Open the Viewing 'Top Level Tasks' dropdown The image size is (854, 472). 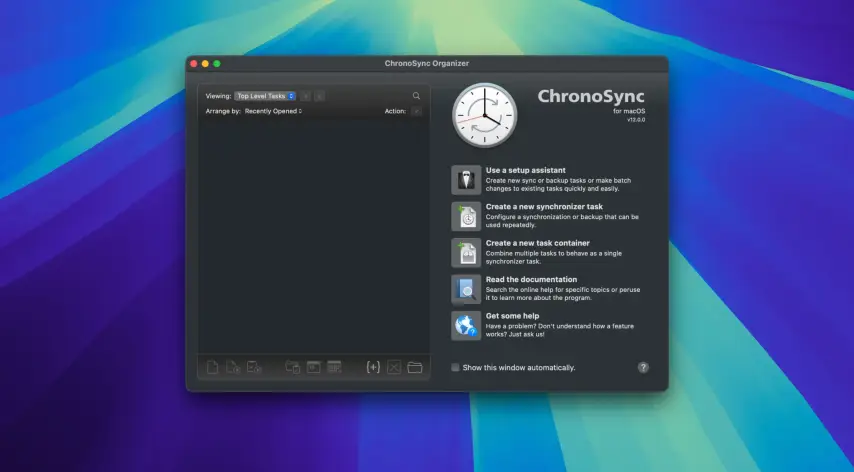coord(265,96)
